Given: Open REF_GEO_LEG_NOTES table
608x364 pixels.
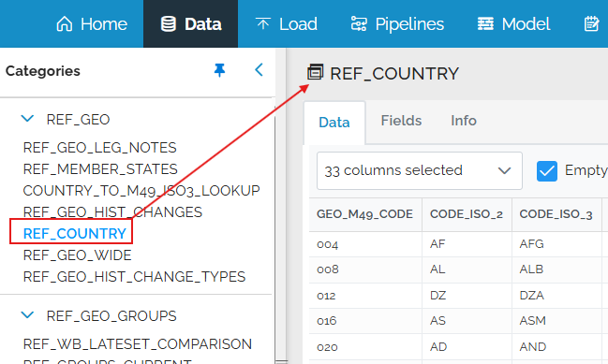Looking at the screenshot, I should (99, 148).
